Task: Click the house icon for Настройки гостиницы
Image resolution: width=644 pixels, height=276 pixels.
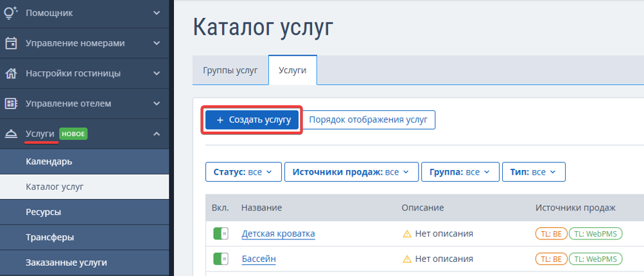Action: coord(11,74)
